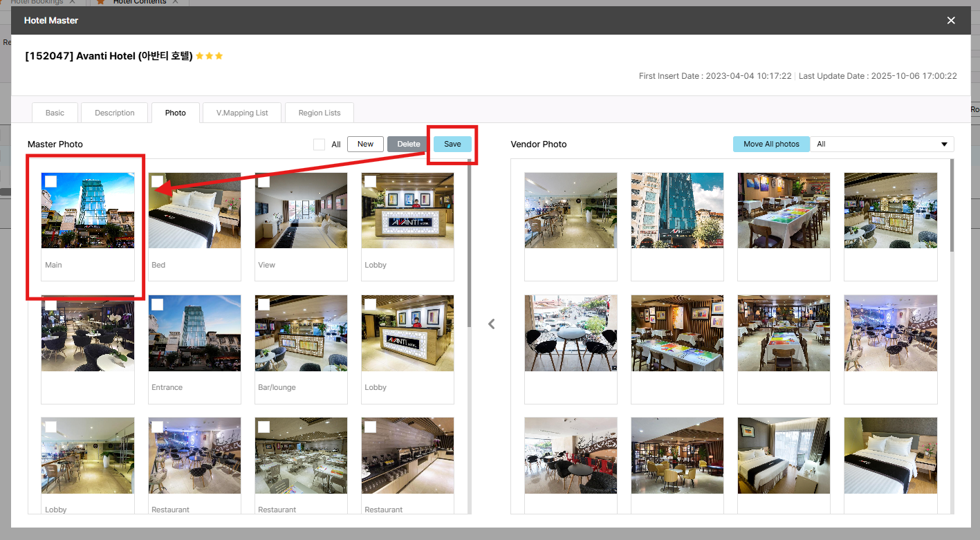Click the Delete button
The image size is (980, 540).
coord(408,144)
